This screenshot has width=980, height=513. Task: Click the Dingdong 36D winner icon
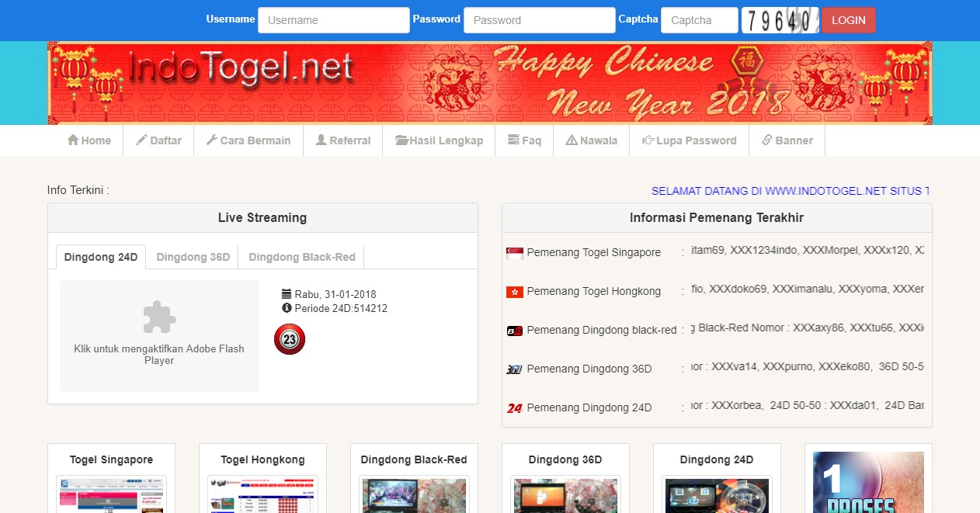tap(514, 369)
